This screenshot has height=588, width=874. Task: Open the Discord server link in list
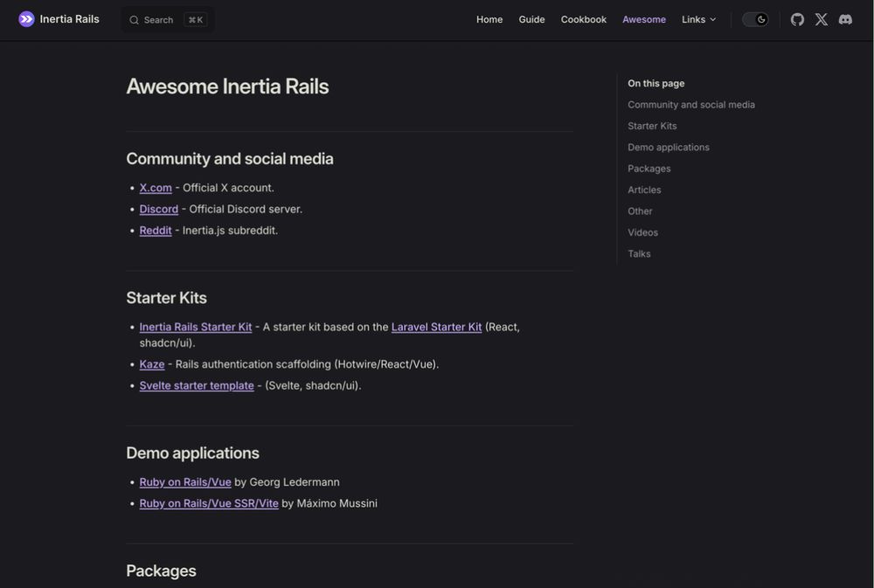[159, 209]
